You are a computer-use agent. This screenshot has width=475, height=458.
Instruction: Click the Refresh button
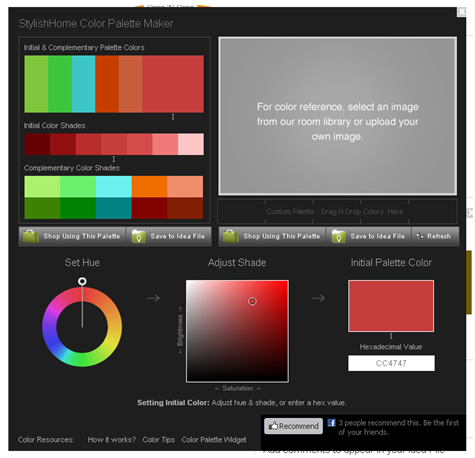(x=435, y=236)
